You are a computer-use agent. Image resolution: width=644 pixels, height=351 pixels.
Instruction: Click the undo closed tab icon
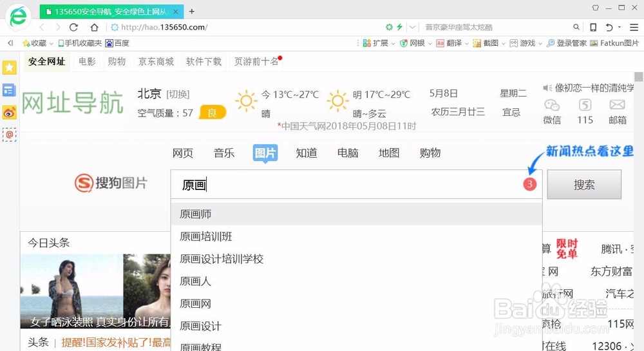(609, 27)
